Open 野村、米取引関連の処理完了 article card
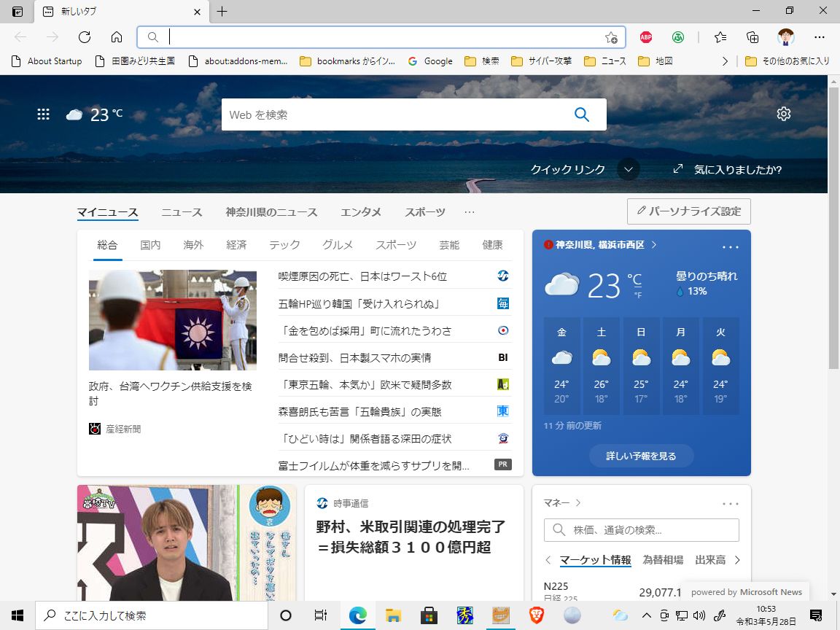Image resolution: width=840 pixels, height=630 pixels. click(413, 542)
